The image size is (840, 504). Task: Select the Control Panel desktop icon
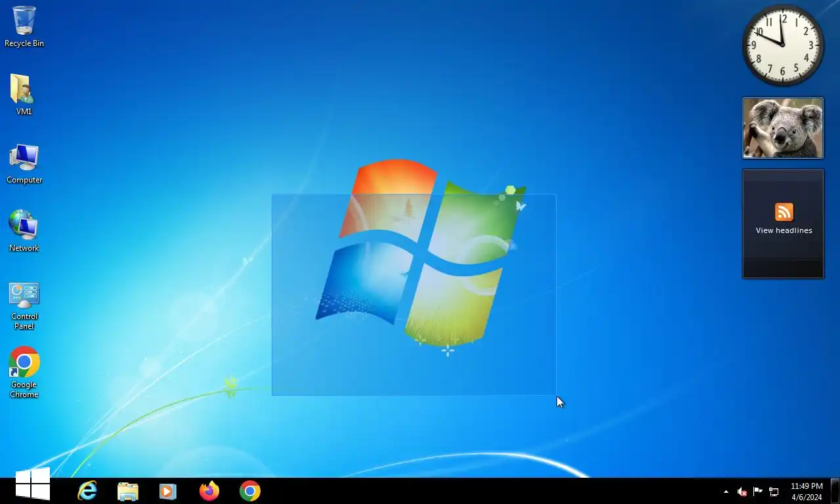pyautogui.click(x=24, y=306)
